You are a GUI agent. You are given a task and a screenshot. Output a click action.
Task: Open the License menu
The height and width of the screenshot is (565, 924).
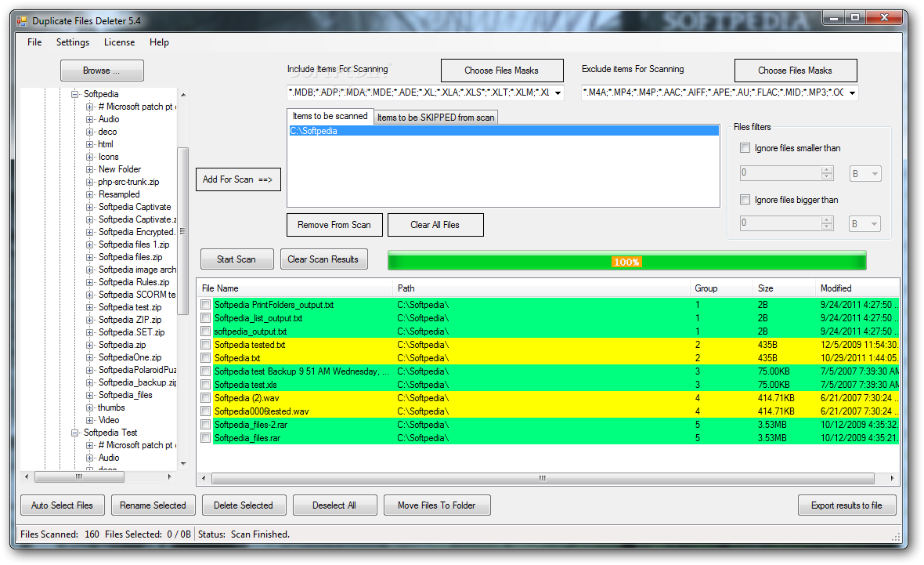point(119,42)
